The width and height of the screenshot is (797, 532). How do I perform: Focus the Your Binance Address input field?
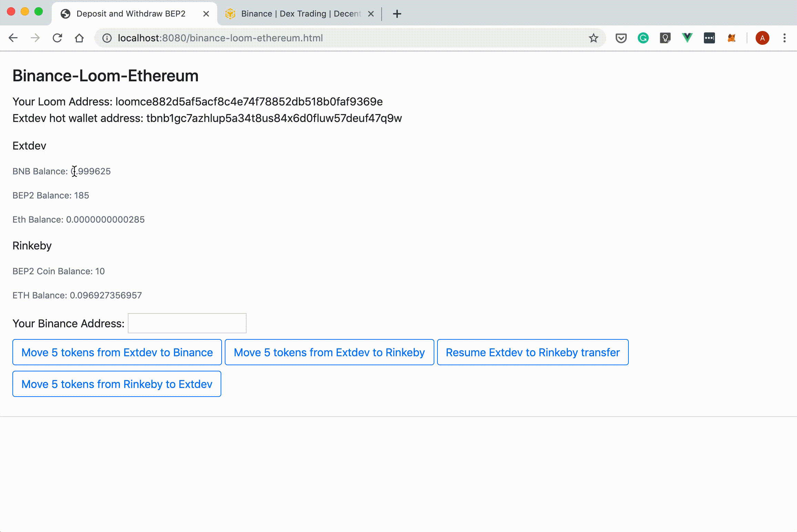(x=187, y=323)
